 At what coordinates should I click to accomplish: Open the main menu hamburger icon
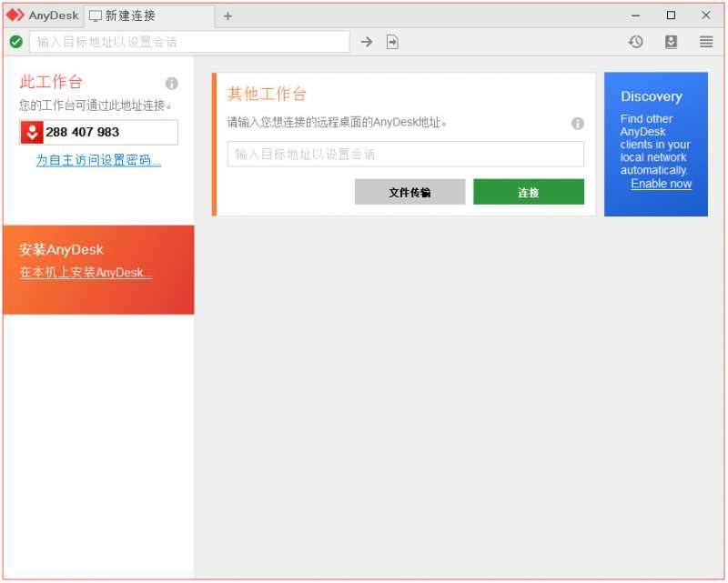point(706,41)
